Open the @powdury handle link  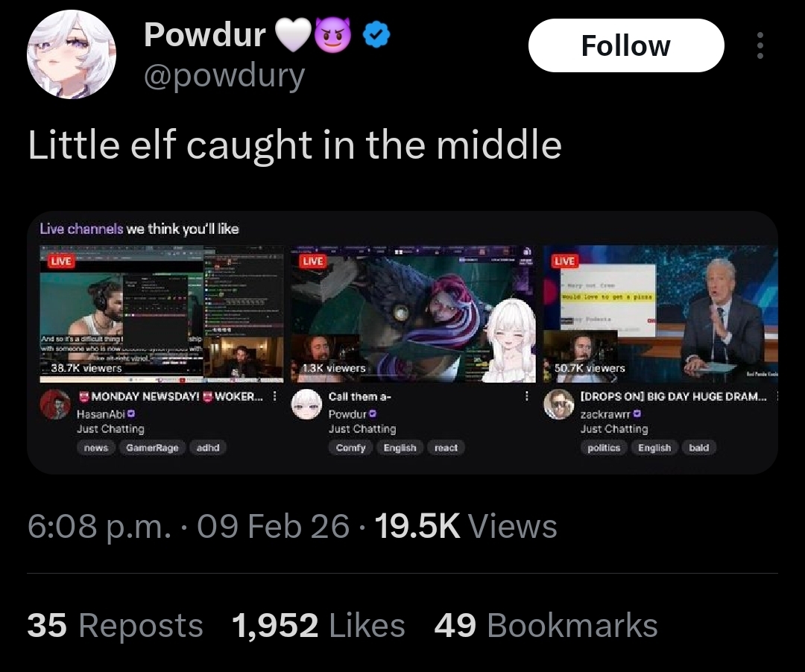click(224, 77)
